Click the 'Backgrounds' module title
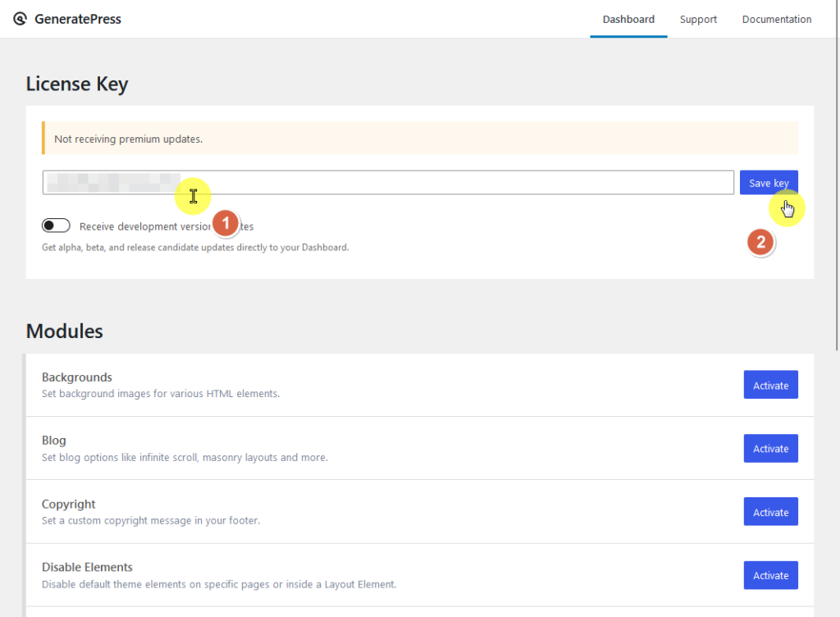840x617 pixels. pos(77,377)
